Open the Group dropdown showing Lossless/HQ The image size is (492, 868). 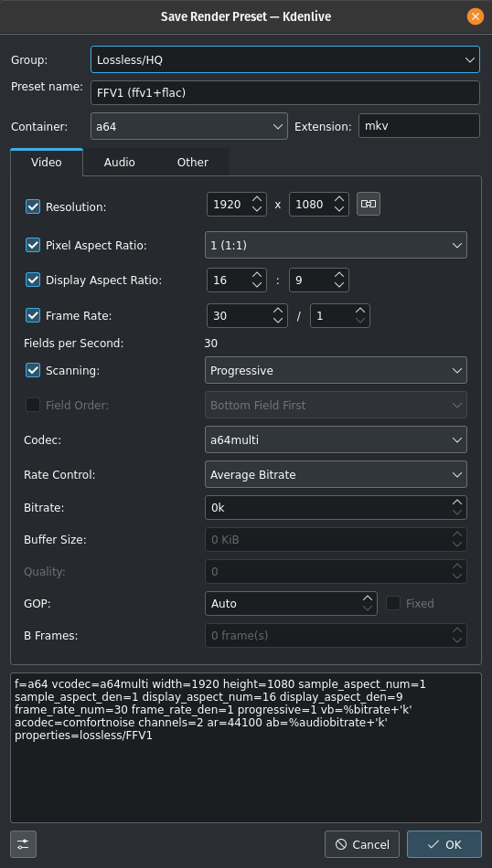[285, 59]
